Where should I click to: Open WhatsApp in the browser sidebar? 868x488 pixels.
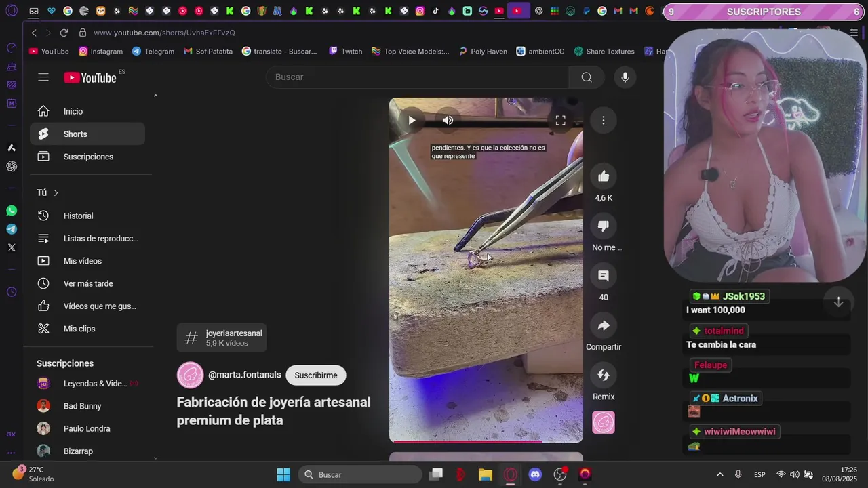point(12,211)
